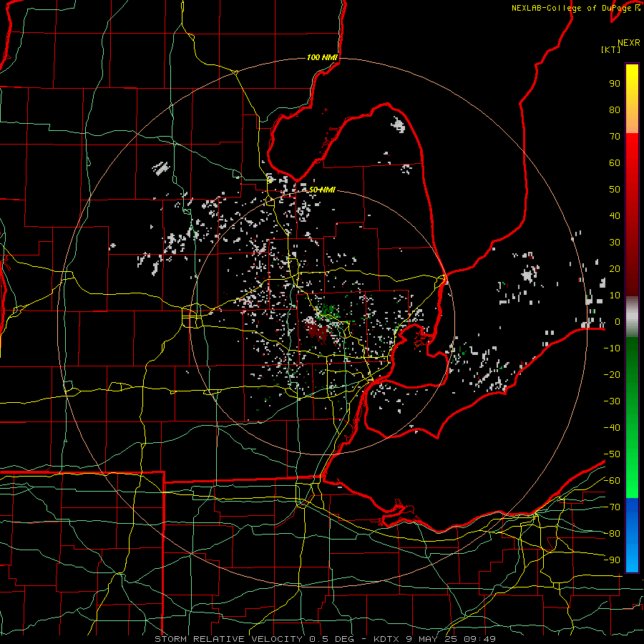Click the [KT] units label
Screen dimensions: 644x644
(x=611, y=49)
